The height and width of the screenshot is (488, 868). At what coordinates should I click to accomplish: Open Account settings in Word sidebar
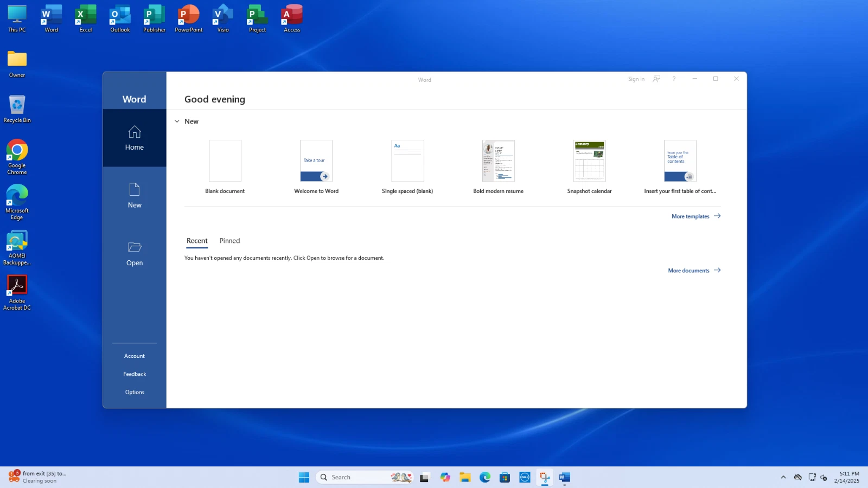coord(135,356)
